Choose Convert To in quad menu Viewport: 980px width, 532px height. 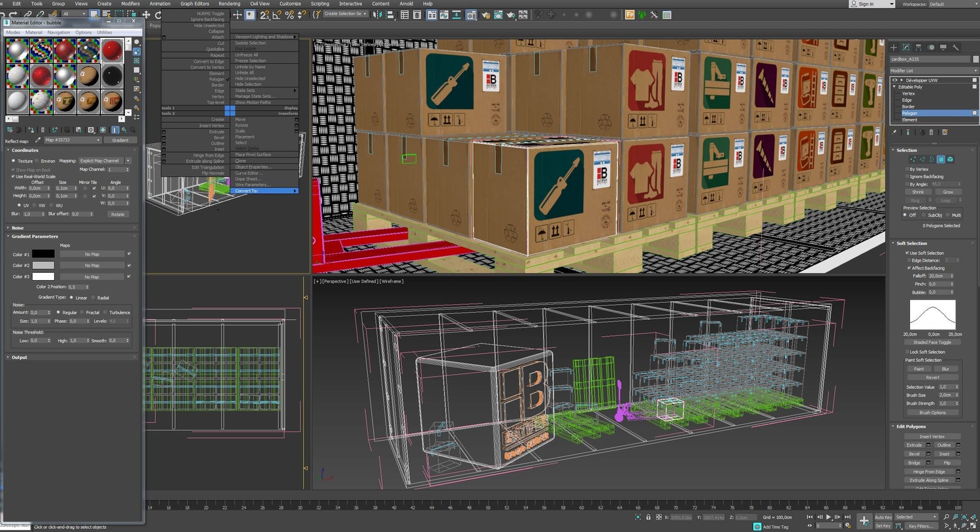(266, 191)
